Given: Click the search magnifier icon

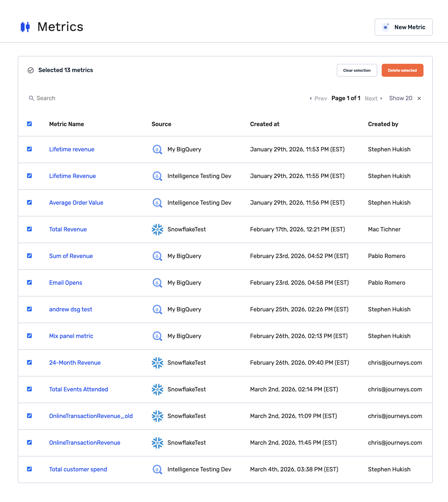Looking at the screenshot, I should pos(31,98).
